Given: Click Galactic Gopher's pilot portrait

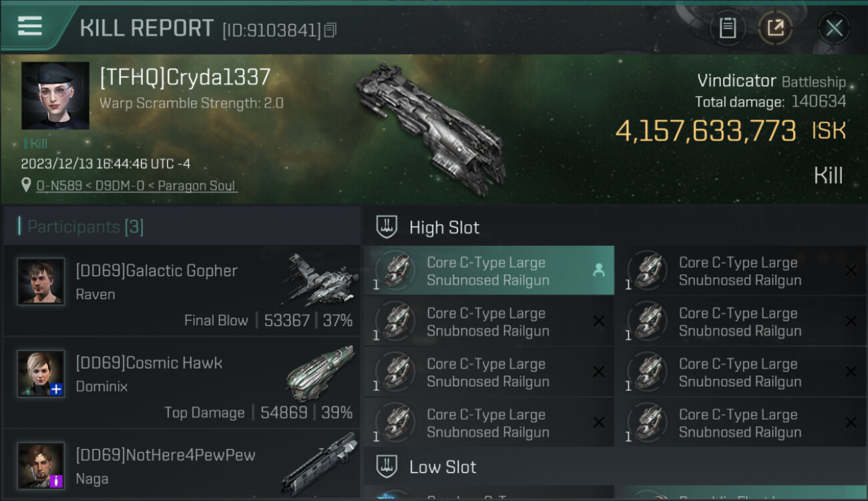Looking at the screenshot, I should tap(41, 281).
